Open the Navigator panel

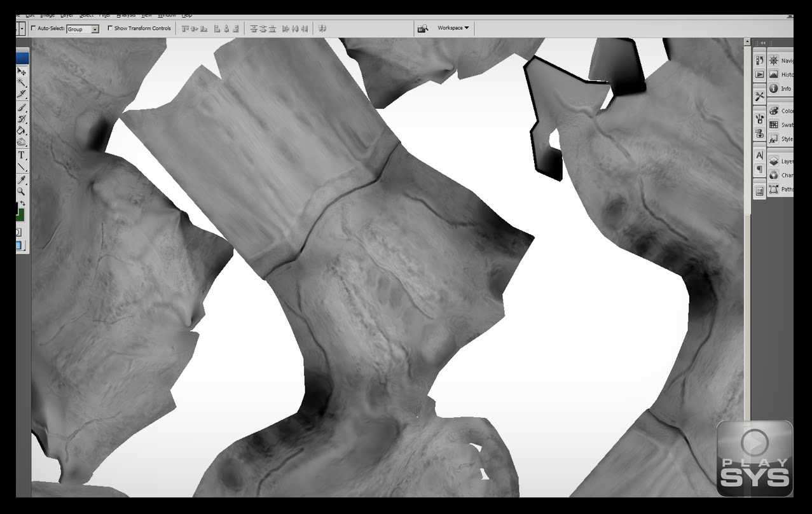coord(781,60)
